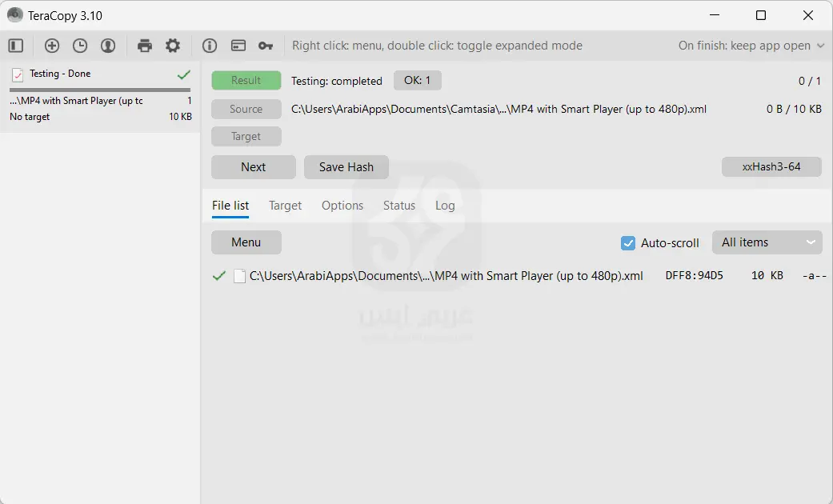
Task: Click the progress bar under Testing - Done
Action: pos(100,90)
